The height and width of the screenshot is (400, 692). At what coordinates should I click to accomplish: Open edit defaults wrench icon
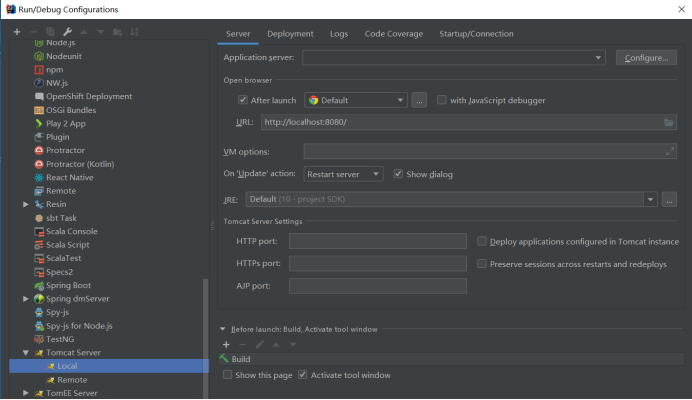(67, 32)
